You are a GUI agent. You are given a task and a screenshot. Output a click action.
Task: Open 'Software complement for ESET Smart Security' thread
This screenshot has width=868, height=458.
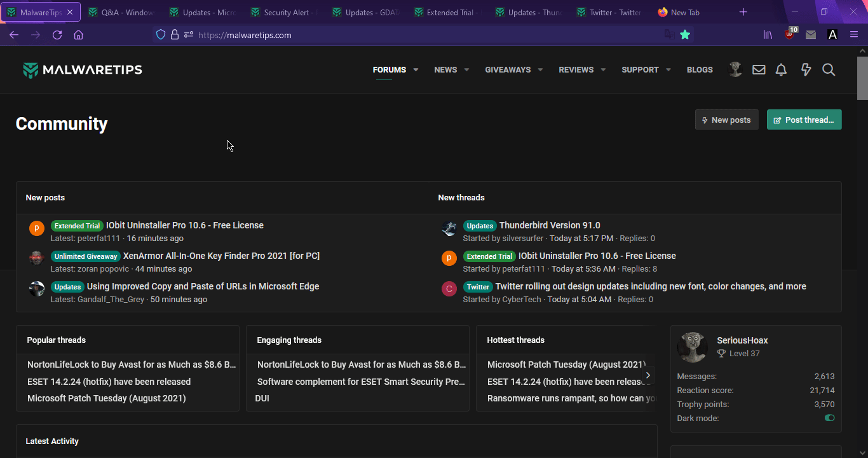click(x=361, y=382)
